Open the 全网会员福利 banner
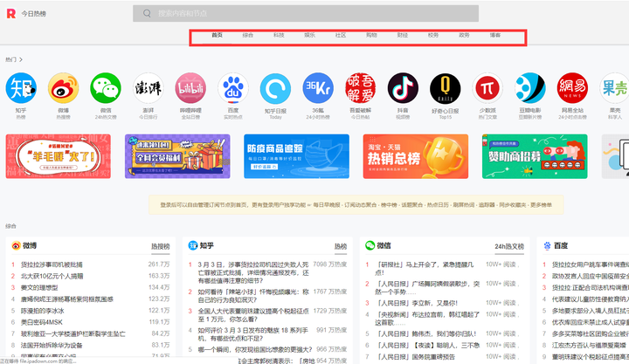The width and height of the screenshot is (629, 364). [177, 156]
